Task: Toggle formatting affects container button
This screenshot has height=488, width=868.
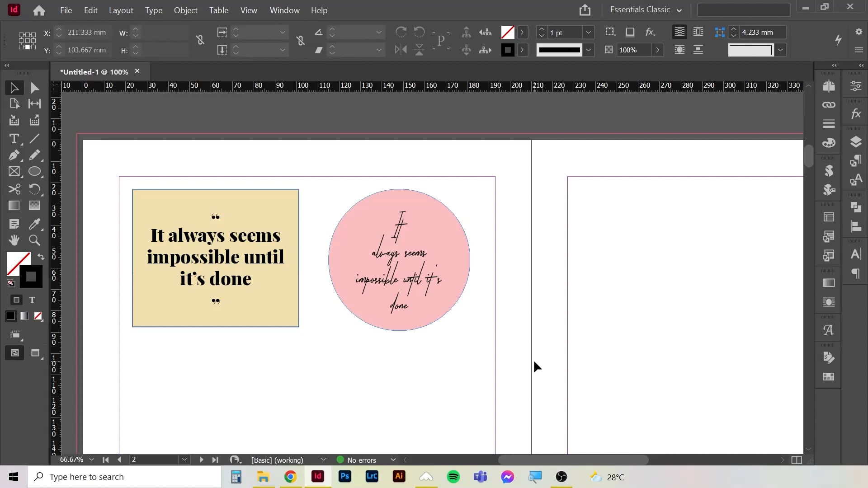Action: tap(16, 300)
